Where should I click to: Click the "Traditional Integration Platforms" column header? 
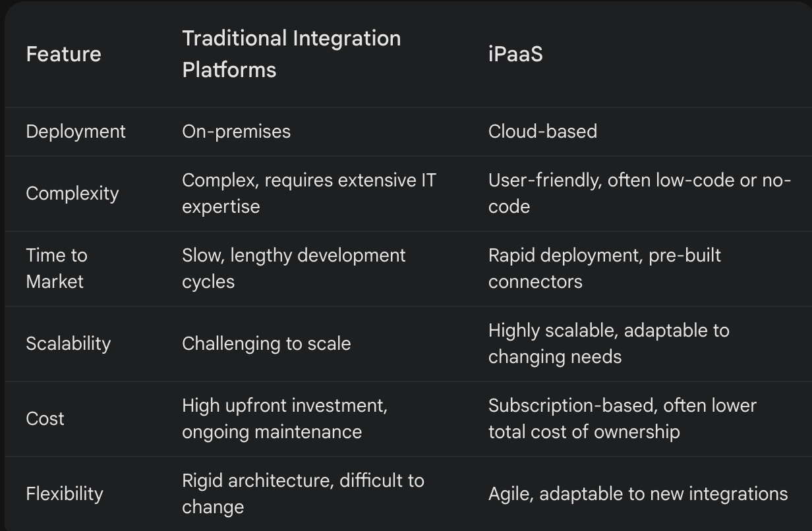[291, 54]
